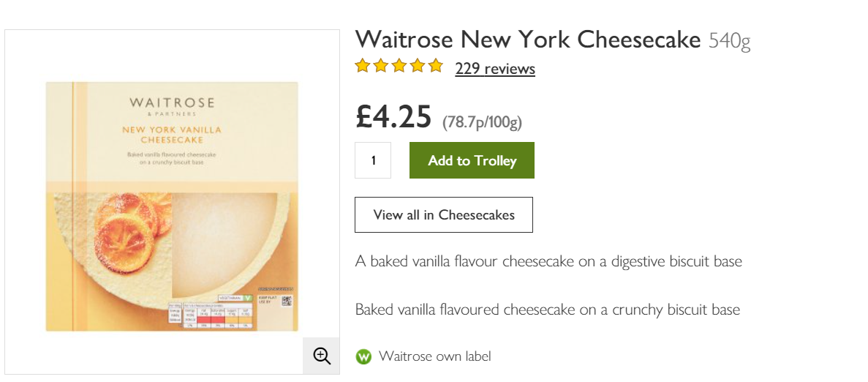868x382 pixels.
Task: Open the 229 reviews link
Action: click(495, 69)
